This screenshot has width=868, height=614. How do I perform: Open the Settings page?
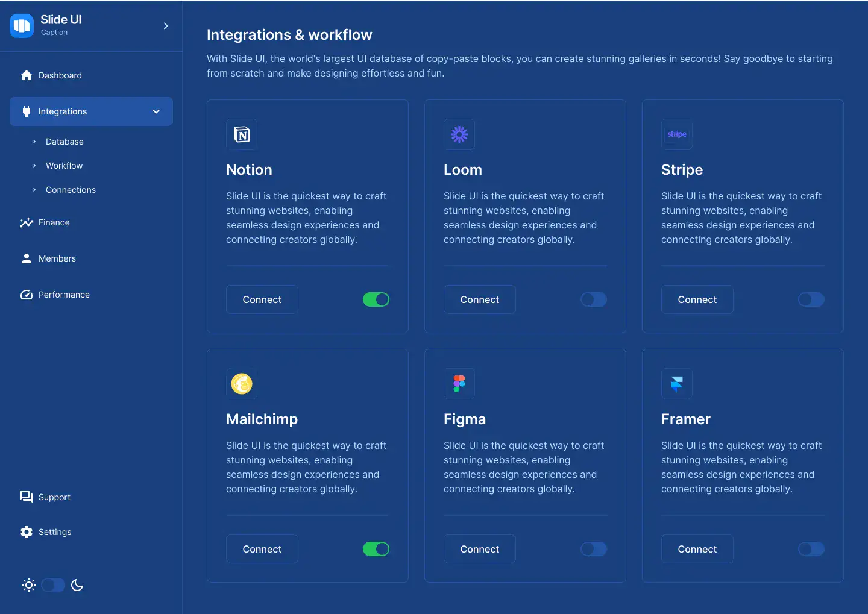pos(91,532)
